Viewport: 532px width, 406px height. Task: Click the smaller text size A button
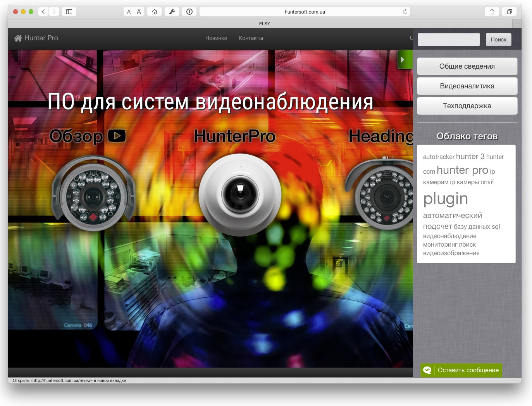coord(129,12)
